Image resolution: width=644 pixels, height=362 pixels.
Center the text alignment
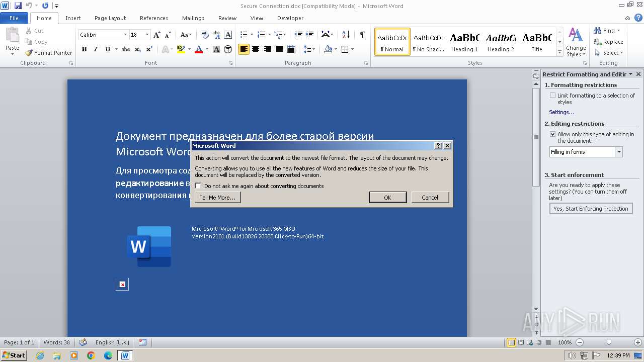click(x=256, y=49)
